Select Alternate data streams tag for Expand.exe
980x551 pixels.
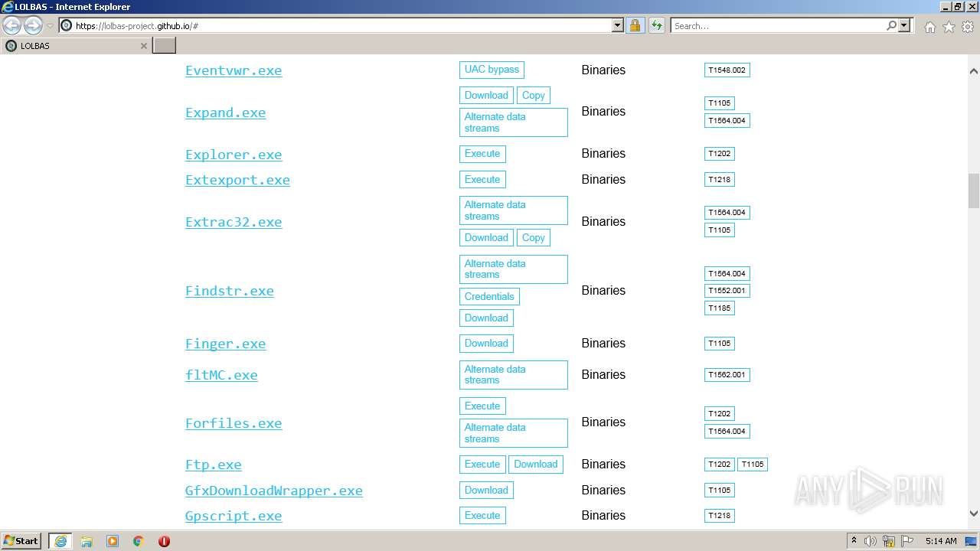(514, 122)
